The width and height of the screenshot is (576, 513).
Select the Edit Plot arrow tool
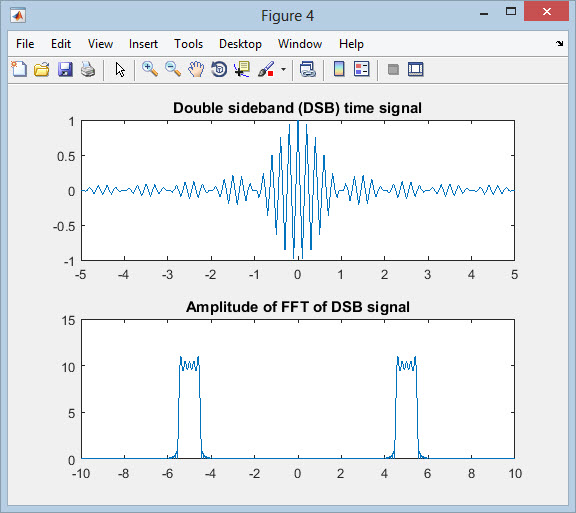120,69
